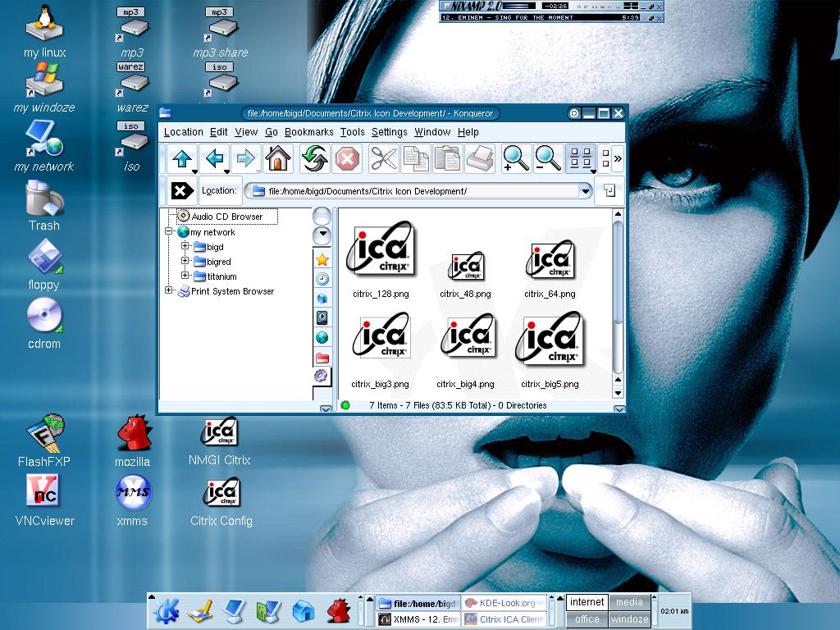
Task: Open the VNCviewer desktop icon
Action: click(x=44, y=500)
